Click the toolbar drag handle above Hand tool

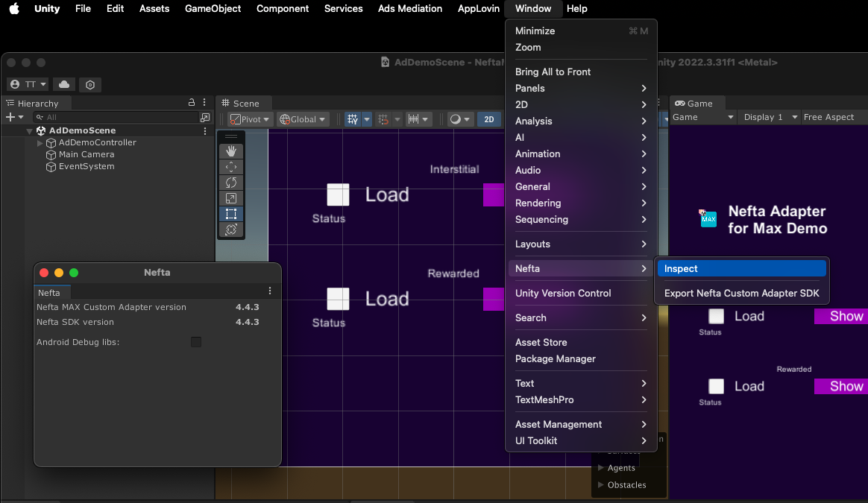pos(231,136)
